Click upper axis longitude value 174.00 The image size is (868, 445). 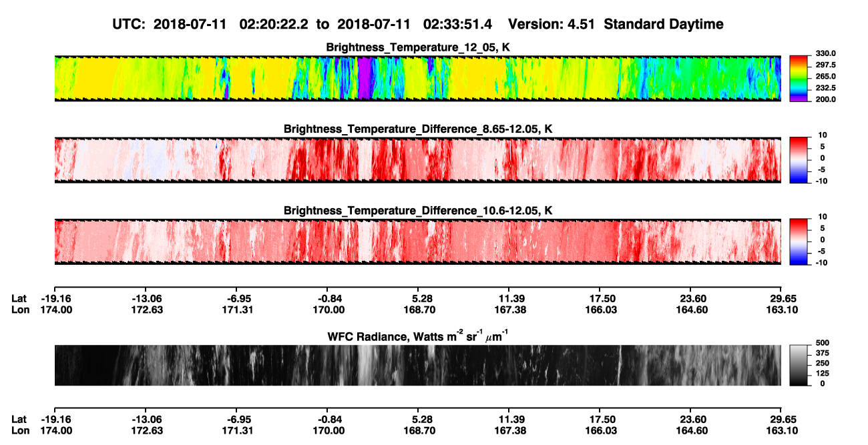55,310
